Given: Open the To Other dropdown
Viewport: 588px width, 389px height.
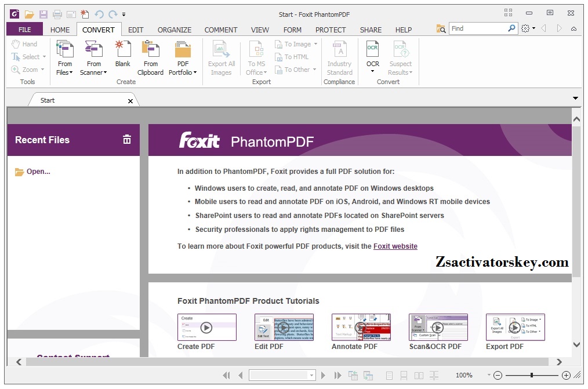Looking at the screenshot, I should click(314, 70).
